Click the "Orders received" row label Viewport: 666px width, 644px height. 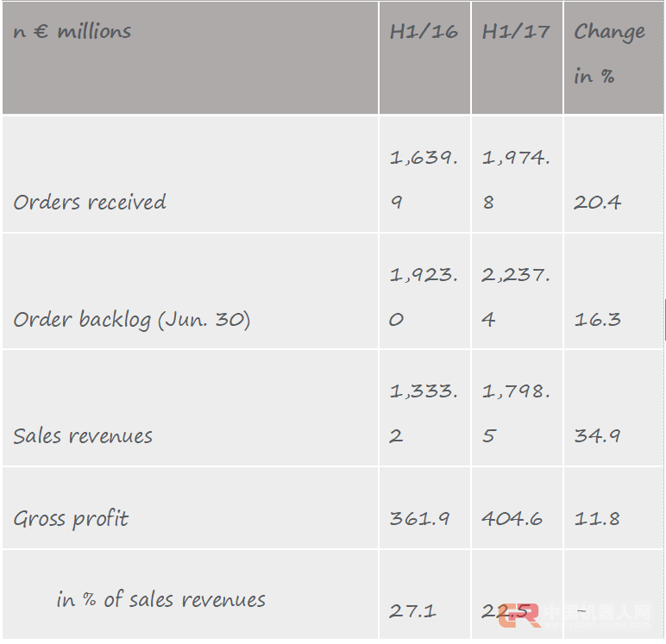click(x=90, y=203)
